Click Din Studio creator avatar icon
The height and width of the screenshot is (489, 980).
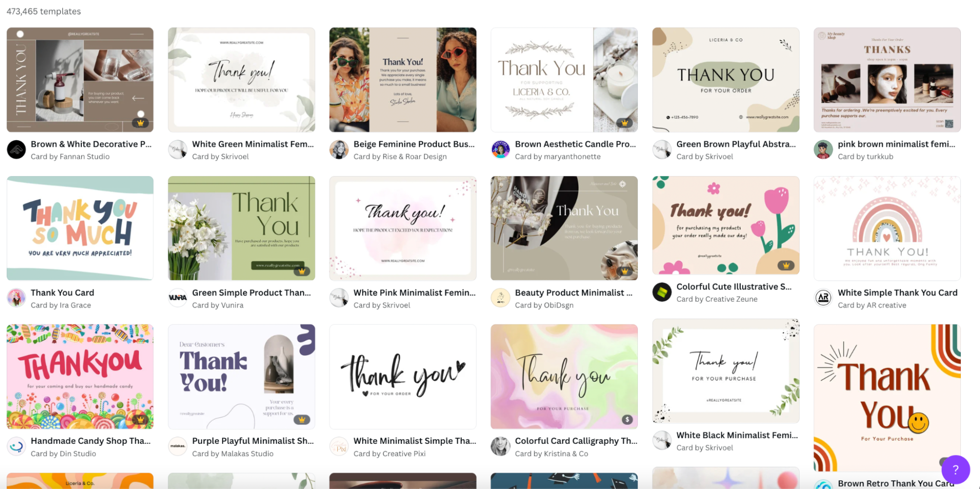(16, 446)
